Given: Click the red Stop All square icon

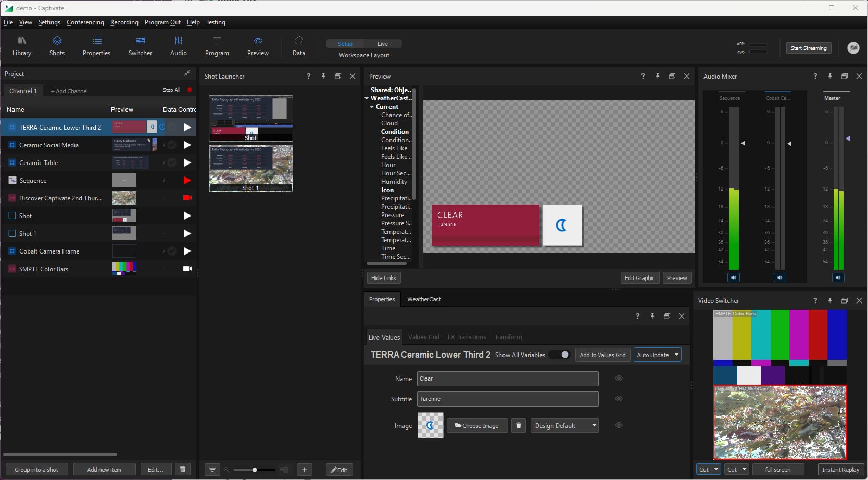Looking at the screenshot, I should (190, 90).
